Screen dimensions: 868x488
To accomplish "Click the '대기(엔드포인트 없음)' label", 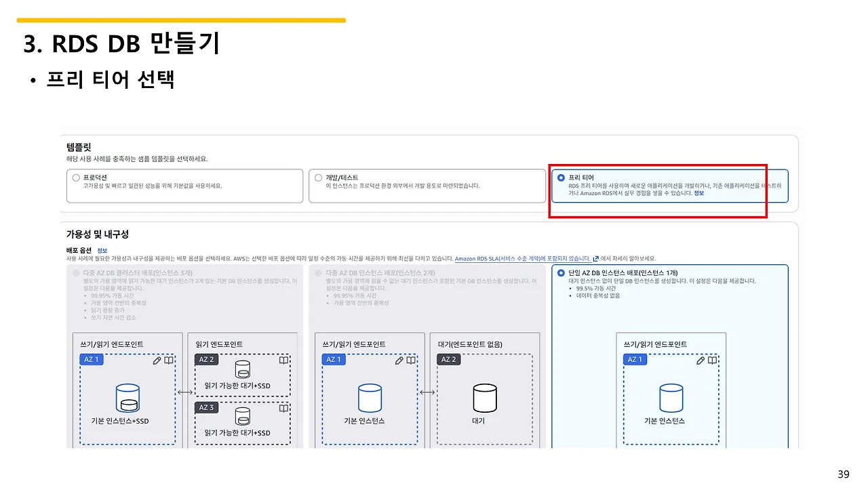I will tap(470, 344).
